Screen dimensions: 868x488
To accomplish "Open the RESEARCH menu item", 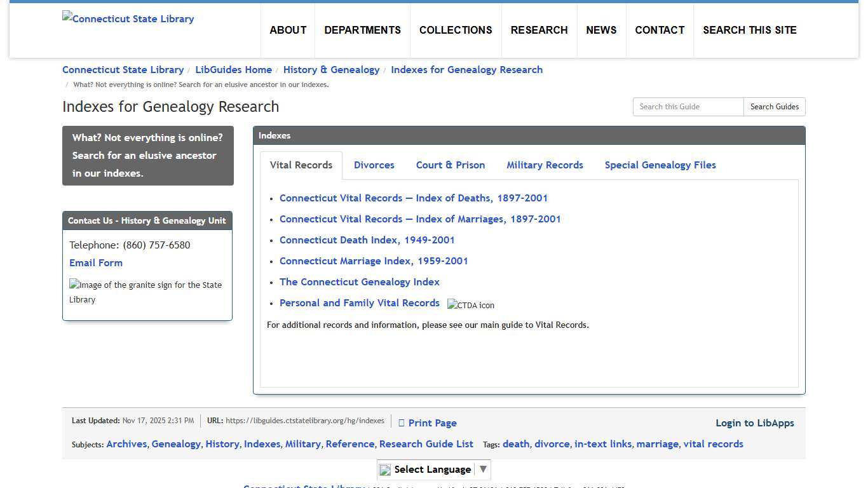I will click(539, 30).
